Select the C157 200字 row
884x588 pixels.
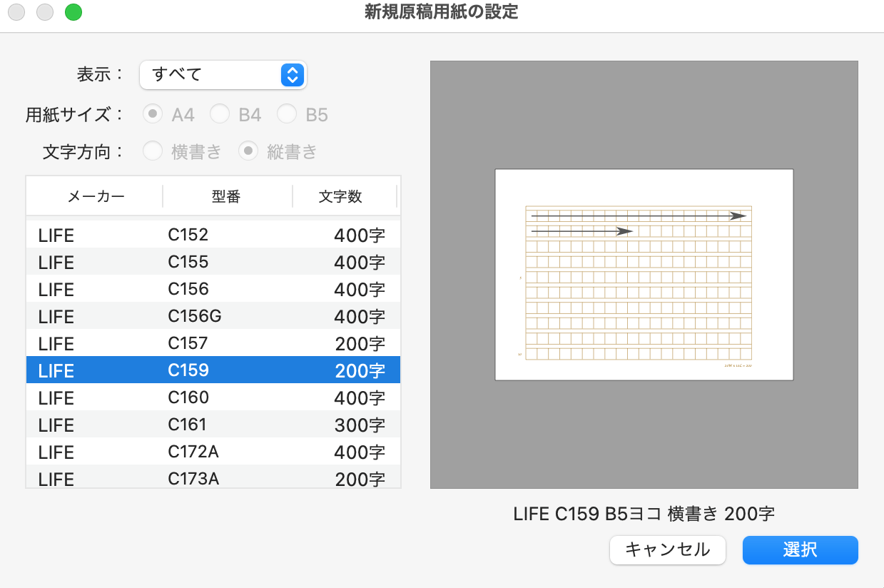pos(213,343)
